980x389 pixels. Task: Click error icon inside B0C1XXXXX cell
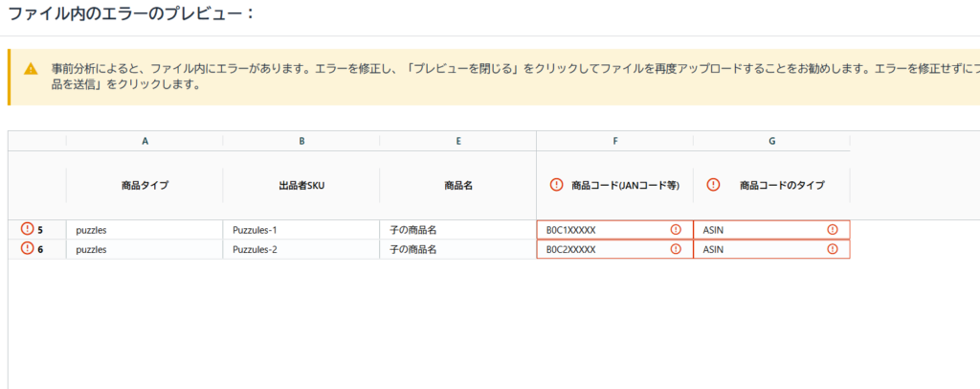pyautogui.click(x=676, y=230)
